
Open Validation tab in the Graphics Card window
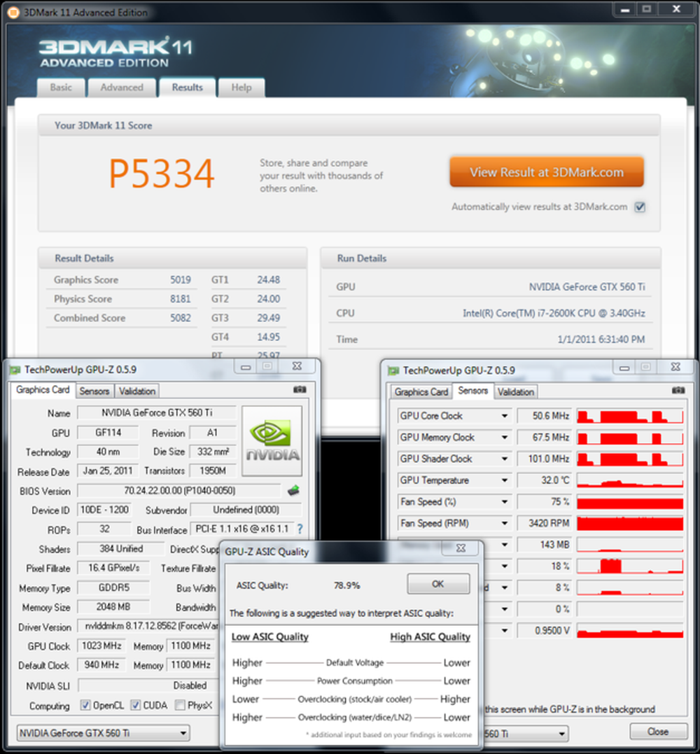(x=137, y=391)
